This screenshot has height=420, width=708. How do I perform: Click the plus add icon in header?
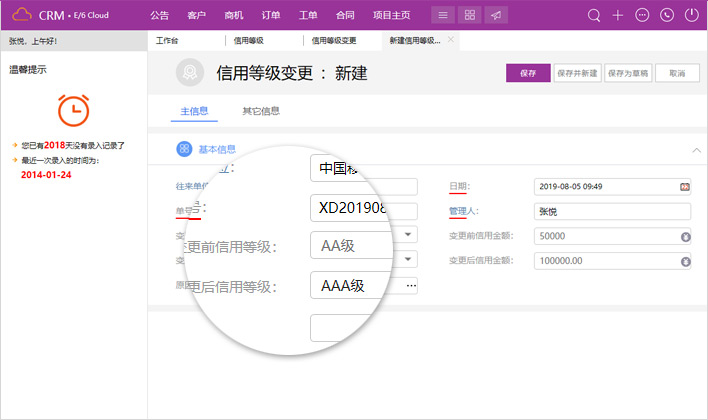coord(618,15)
